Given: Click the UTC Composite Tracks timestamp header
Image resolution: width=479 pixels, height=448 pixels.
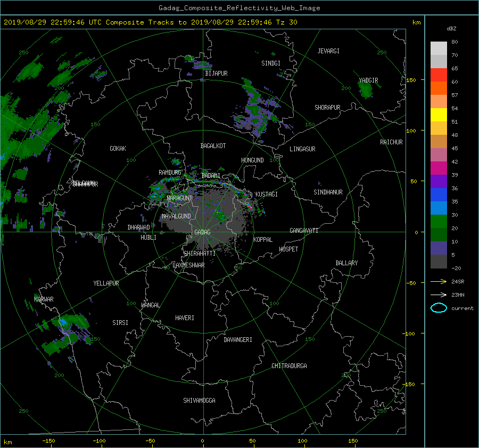Looking at the screenshot, I should coord(150,22).
